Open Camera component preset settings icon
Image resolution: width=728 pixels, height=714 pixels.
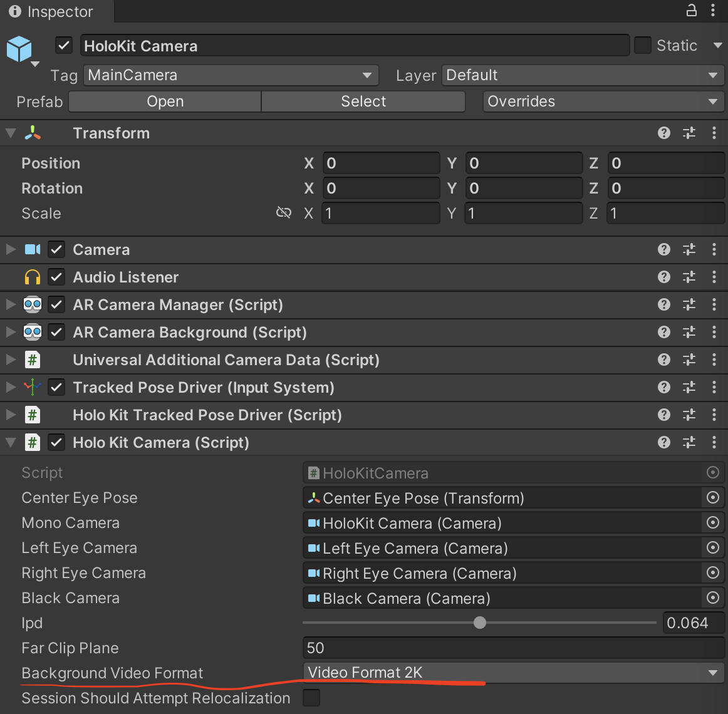(689, 250)
